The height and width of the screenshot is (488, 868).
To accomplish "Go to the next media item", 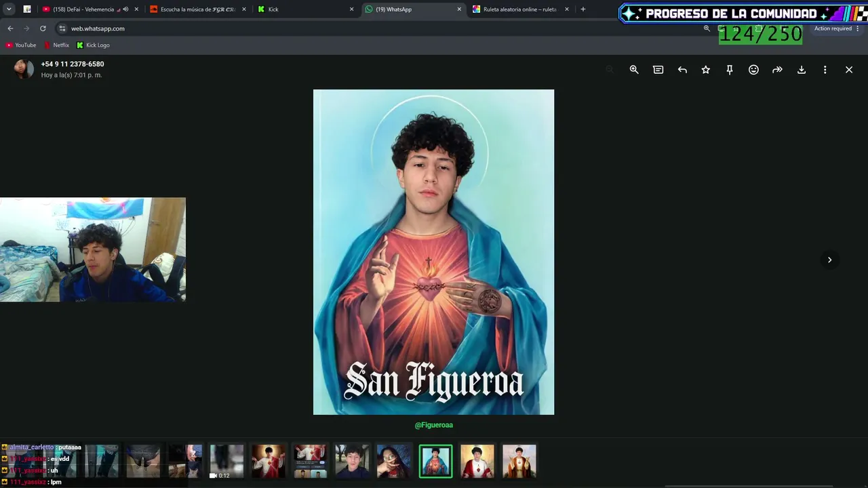I will 829,260.
